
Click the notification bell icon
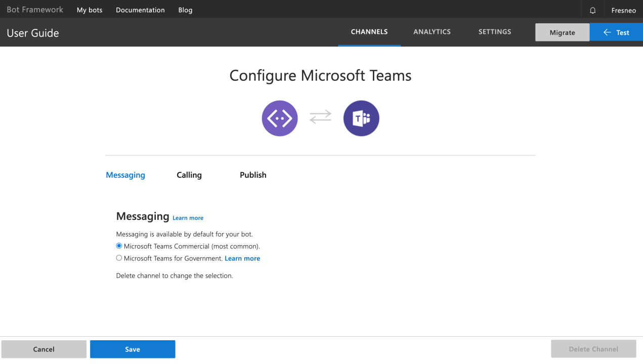tap(592, 10)
